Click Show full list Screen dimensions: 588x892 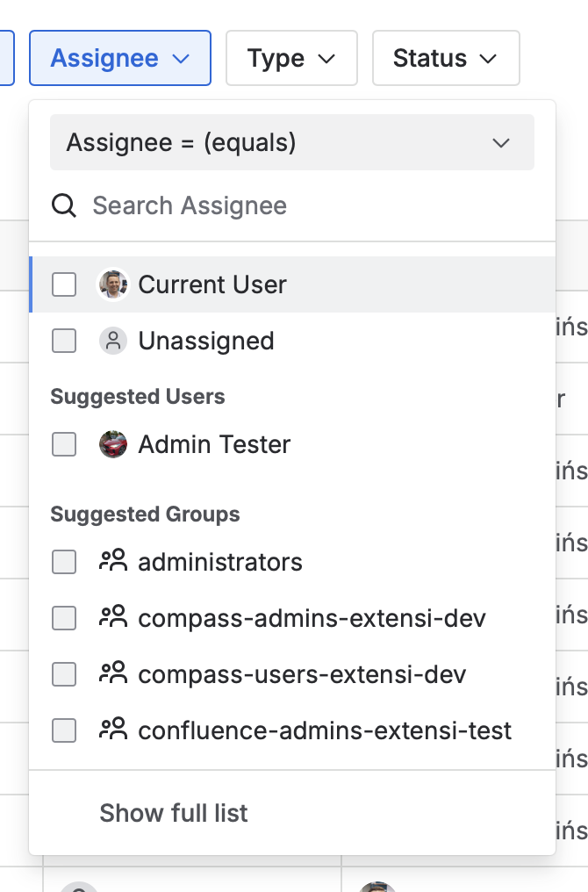(174, 813)
